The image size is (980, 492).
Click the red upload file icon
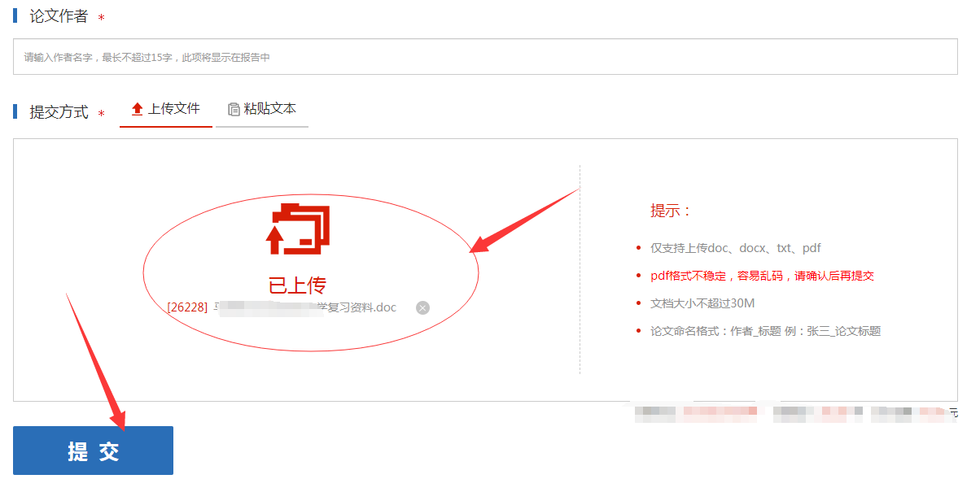[298, 229]
